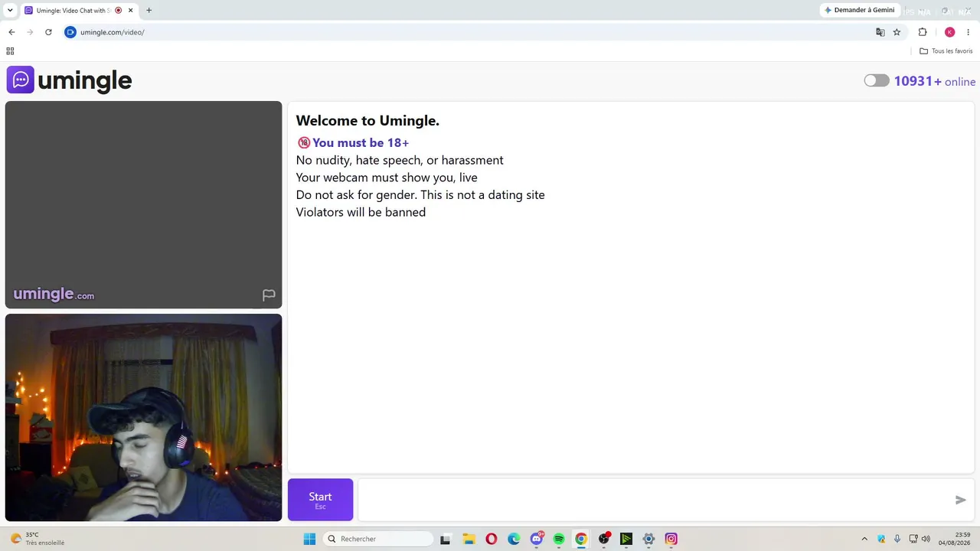Open volume control in system tray
The width and height of the screenshot is (980, 551).
click(x=926, y=539)
